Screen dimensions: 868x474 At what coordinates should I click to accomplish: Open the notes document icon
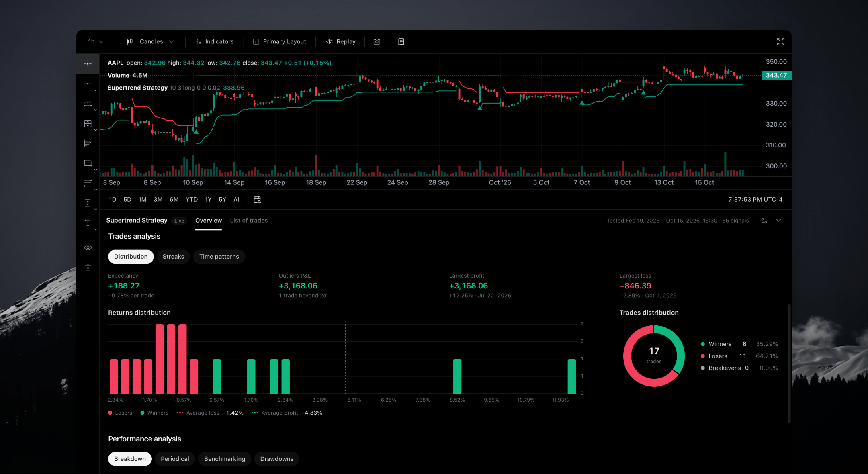(x=401, y=42)
